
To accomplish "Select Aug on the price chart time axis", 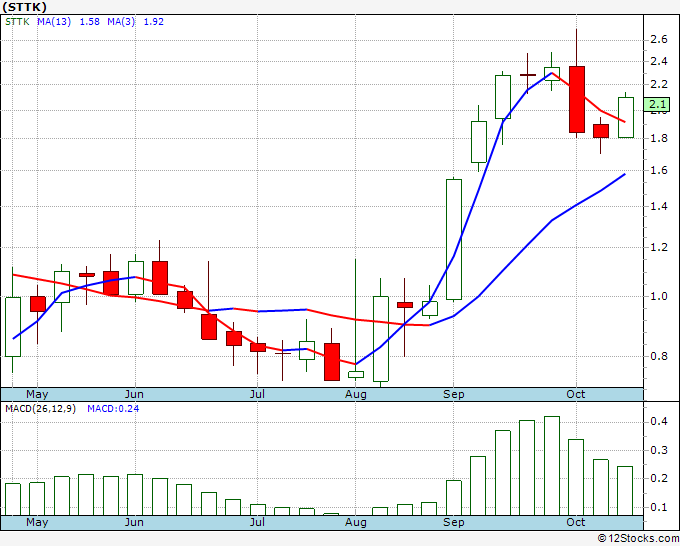I will [356, 394].
